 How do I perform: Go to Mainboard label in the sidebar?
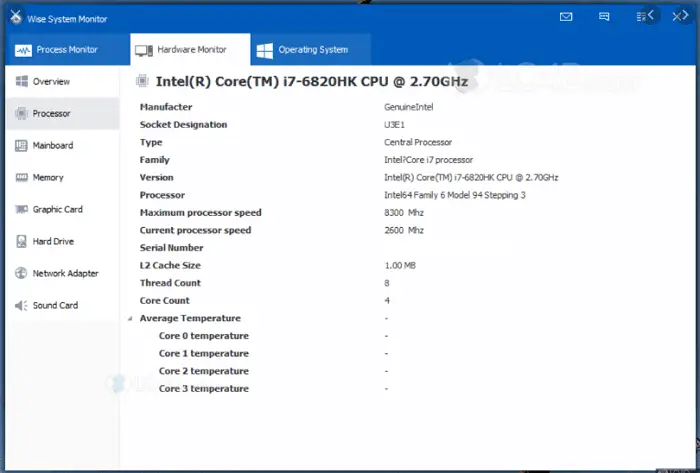coord(53,145)
